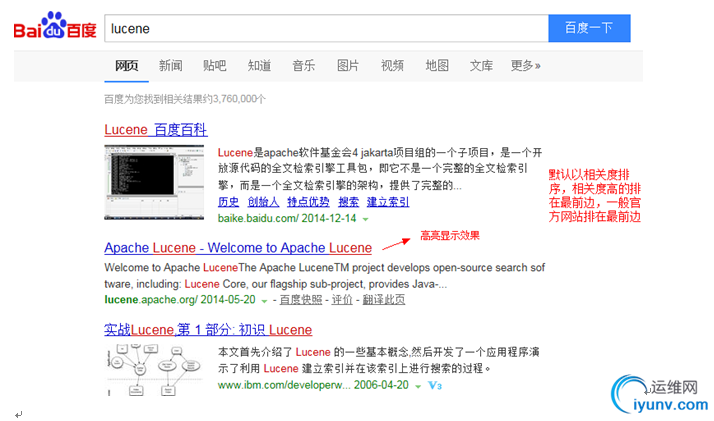714x421 pixels.
Task: Click the lucene.apache.org/ 2014-05-20 URL text
Action: (x=180, y=299)
